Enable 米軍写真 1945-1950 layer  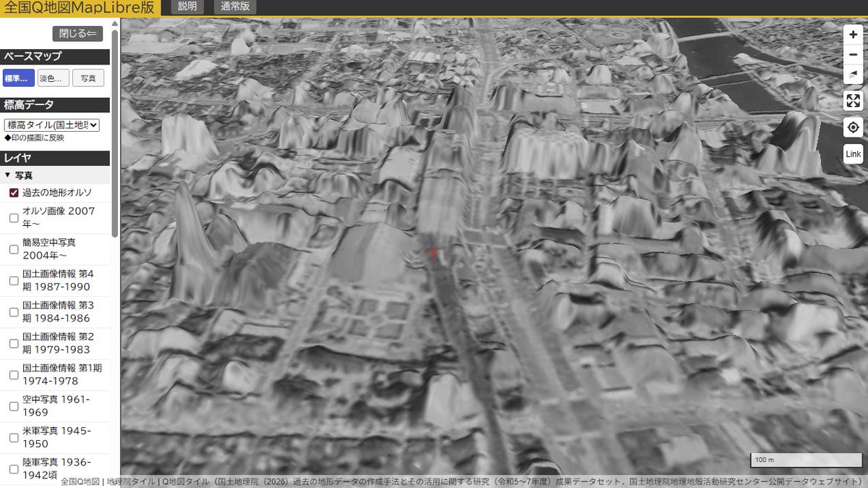[14, 437]
